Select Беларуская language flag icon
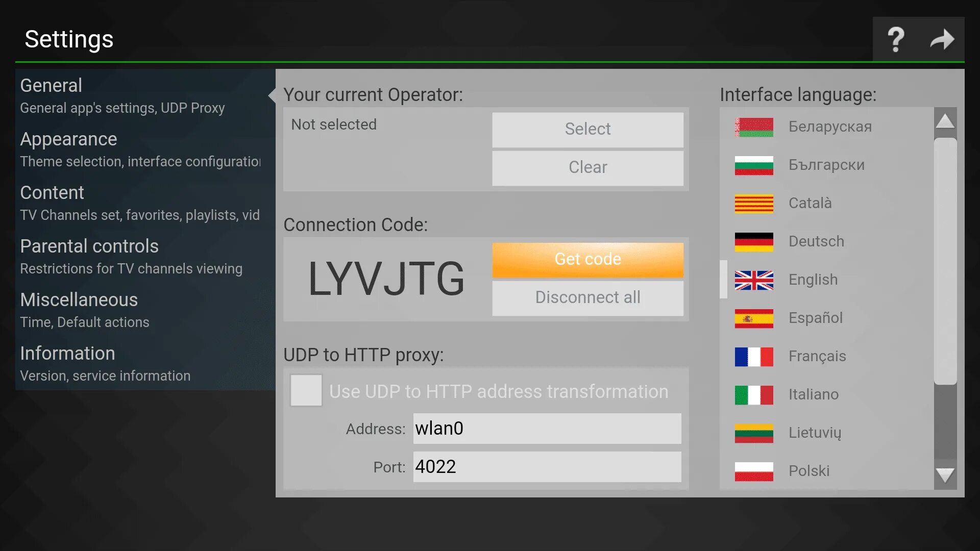 753,127
